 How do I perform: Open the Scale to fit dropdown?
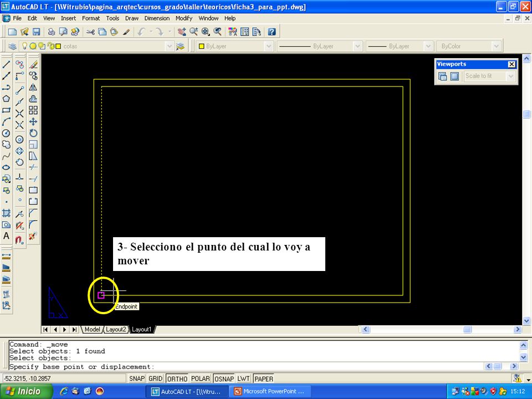tap(510, 76)
